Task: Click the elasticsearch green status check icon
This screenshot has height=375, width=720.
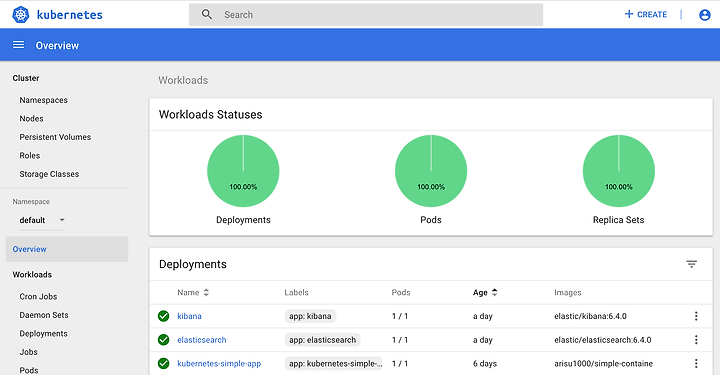Action: [163, 340]
